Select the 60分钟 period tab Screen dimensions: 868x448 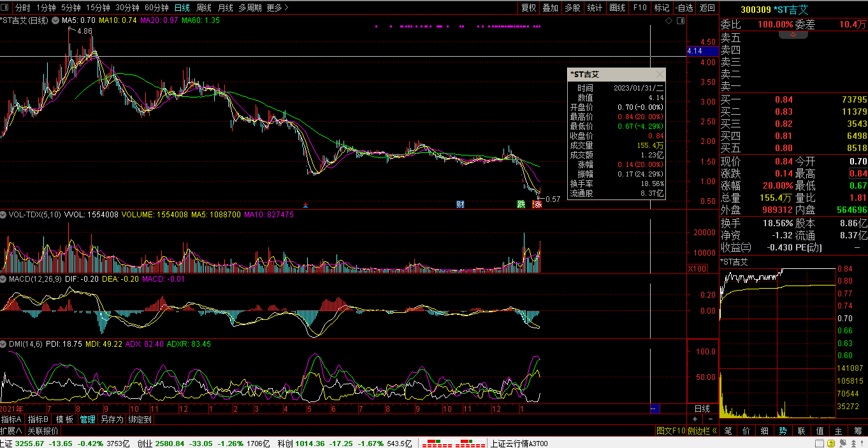tap(157, 8)
